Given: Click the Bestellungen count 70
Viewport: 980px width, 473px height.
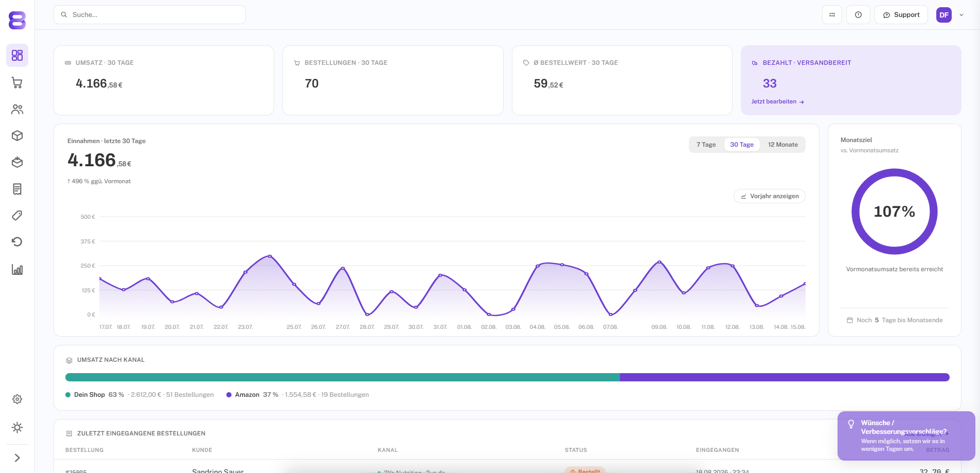Looking at the screenshot, I should (312, 83).
